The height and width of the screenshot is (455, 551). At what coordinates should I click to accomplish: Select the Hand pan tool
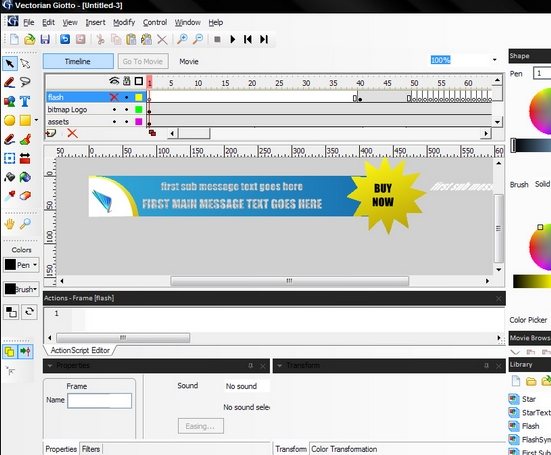pyautogui.click(x=9, y=223)
